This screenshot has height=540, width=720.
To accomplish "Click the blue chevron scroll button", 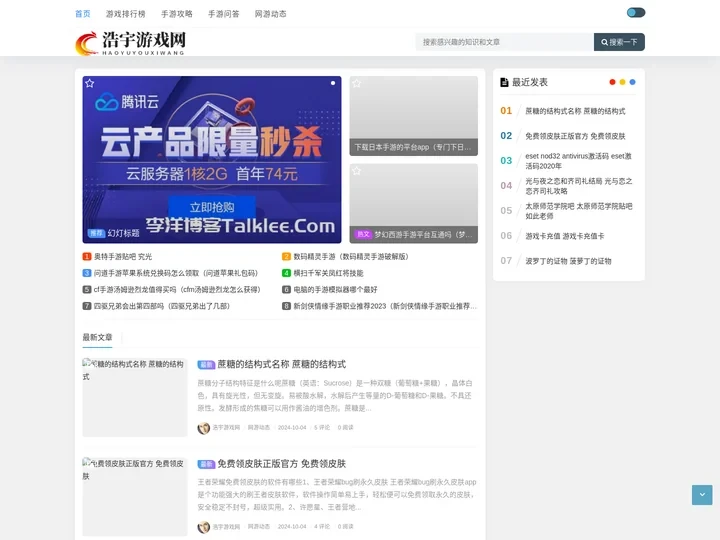I will pyautogui.click(x=702, y=495).
